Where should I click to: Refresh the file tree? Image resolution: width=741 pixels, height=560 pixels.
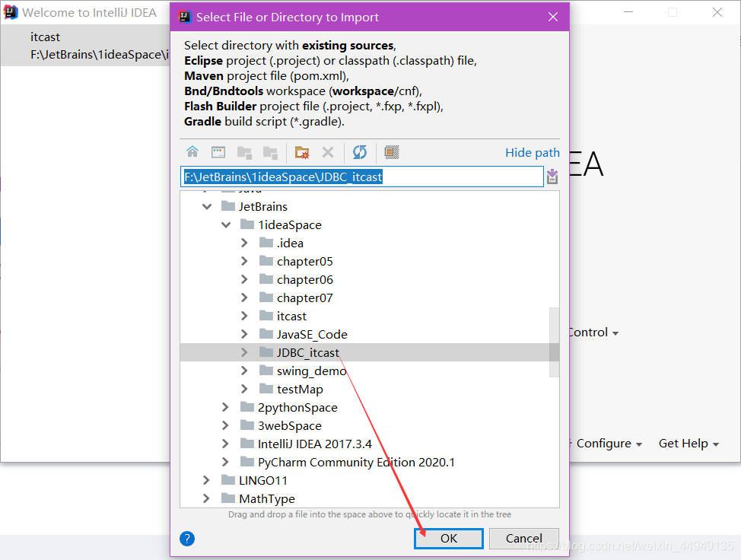(x=360, y=152)
